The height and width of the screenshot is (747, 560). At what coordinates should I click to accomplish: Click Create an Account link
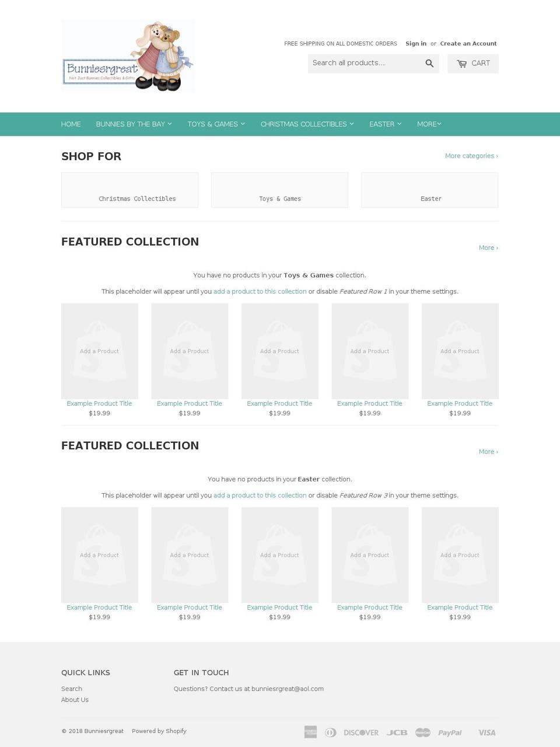[468, 44]
